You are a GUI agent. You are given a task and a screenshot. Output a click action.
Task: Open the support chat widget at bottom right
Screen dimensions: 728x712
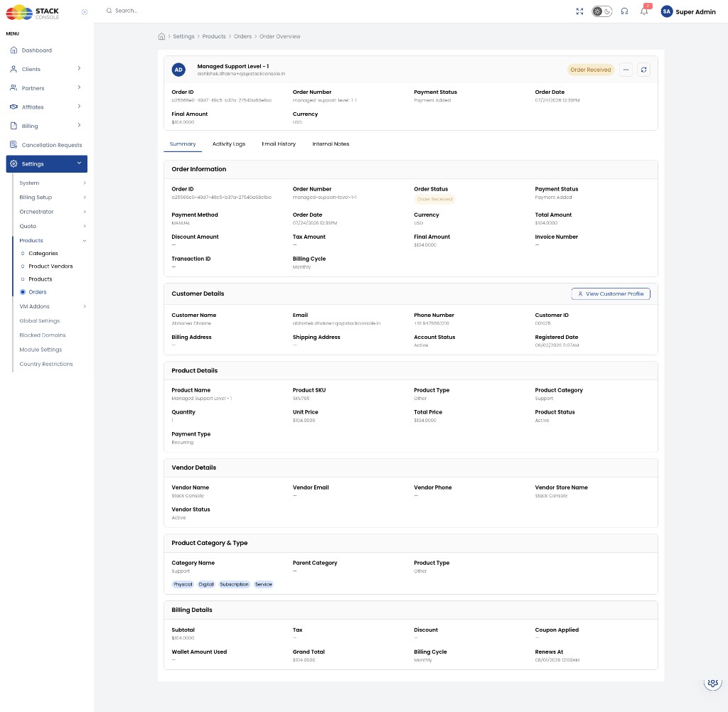[712, 682]
